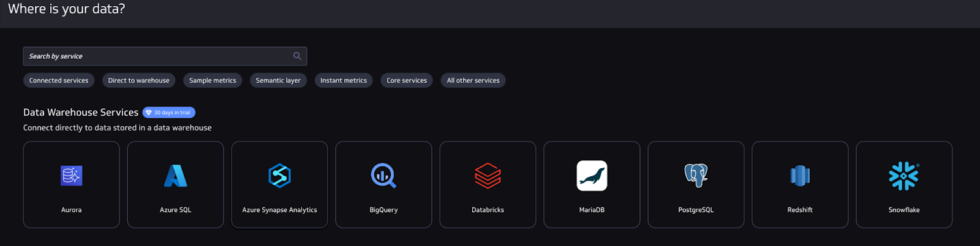Image resolution: width=980 pixels, height=246 pixels.
Task: Select the Aurora database icon
Action: click(x=71, y=176)
